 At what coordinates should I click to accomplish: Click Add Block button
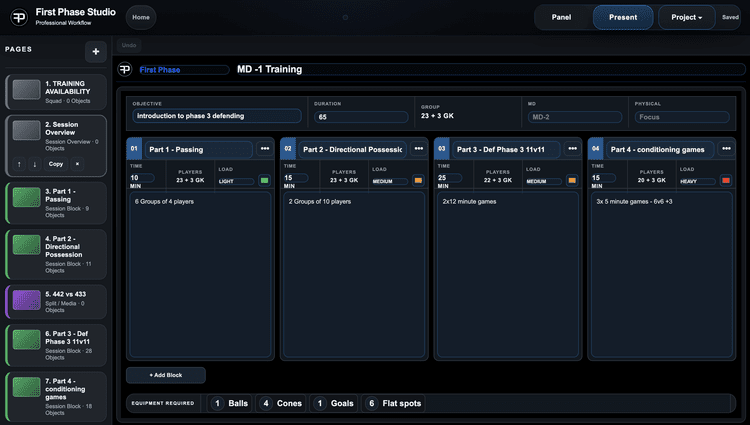(x=165, y=375)
